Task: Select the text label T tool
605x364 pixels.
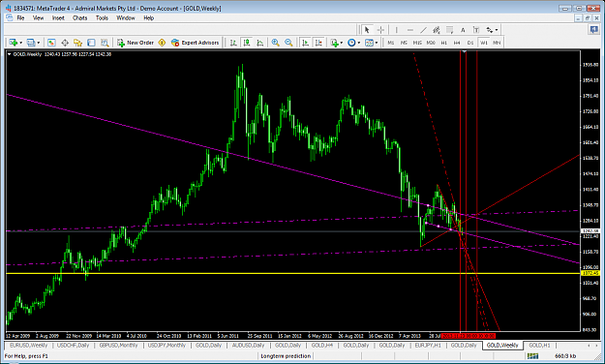Action: pos(476,30)
